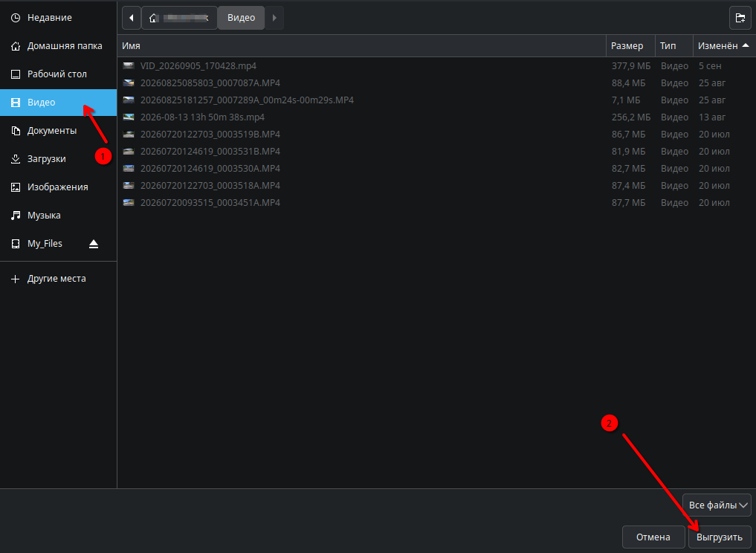Click the 13 авг modified date
Image resolution: width=756 pixels, height=553 pixels.
[712, 117]
